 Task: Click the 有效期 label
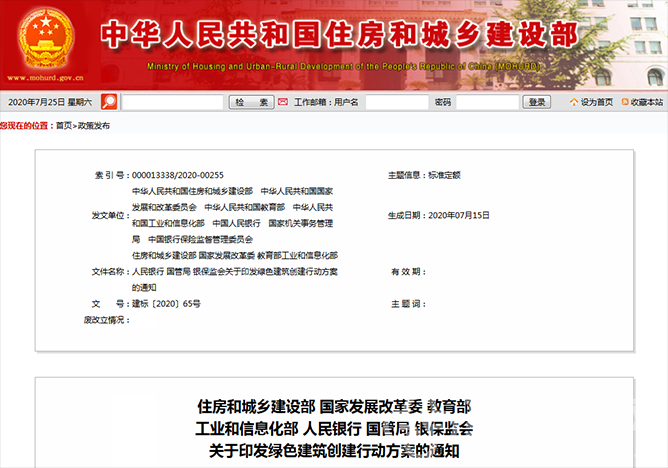point(408,272)
